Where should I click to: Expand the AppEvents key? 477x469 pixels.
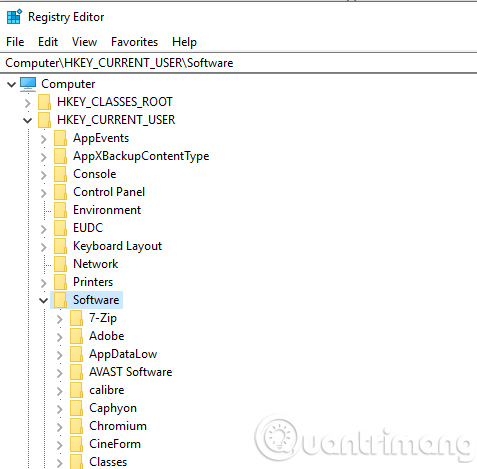click(x=44, y=139)
